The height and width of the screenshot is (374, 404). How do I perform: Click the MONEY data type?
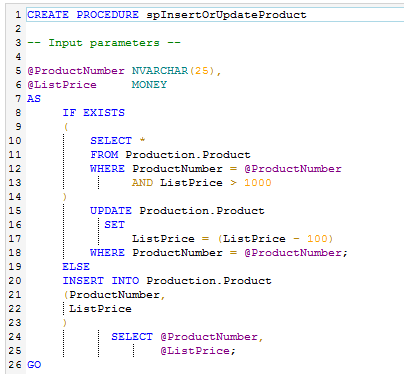(149, 85)
